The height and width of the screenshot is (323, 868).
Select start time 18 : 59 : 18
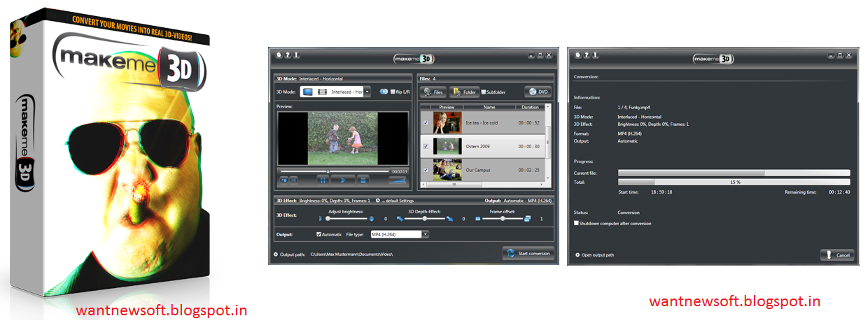tap(661, 192)
